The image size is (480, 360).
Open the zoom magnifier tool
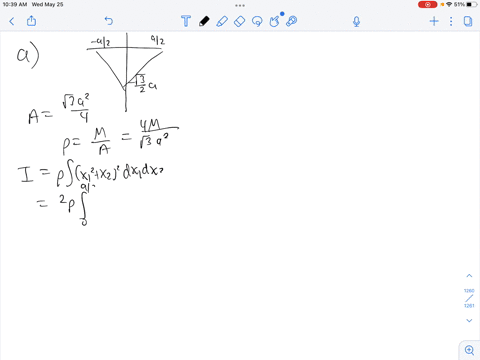pos(469,350)
